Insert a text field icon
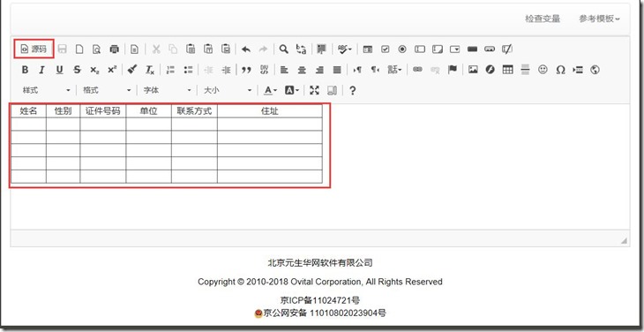Screen dimensions: 644x332 click(x=420, y=49)
